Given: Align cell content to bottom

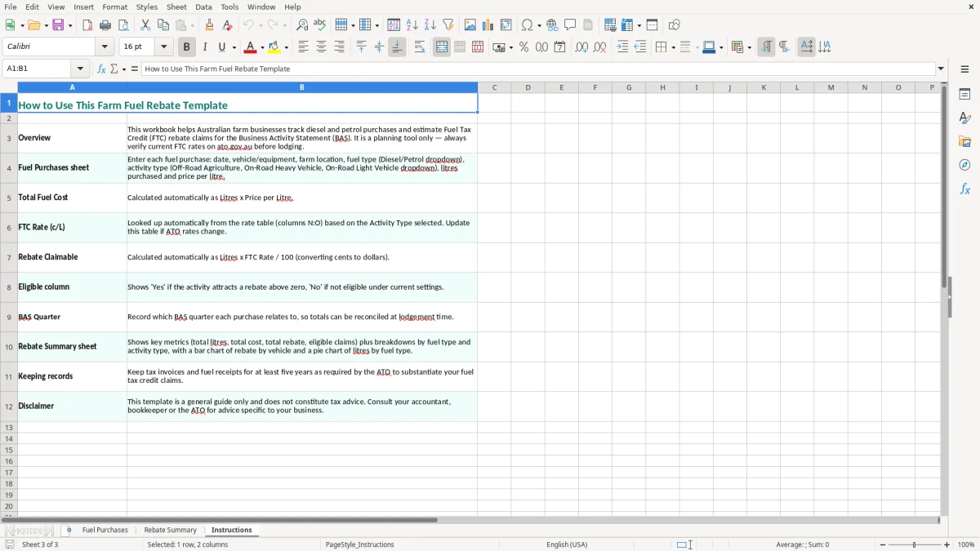Looking at the screenshot, I should coord(397,47).
